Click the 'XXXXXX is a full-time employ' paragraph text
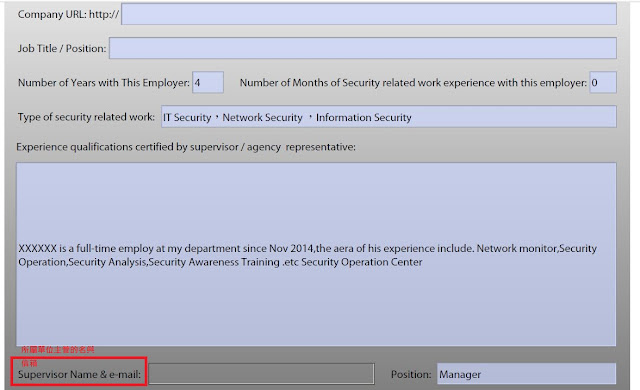This screenshot has height=390, width=640. point(307,255)
